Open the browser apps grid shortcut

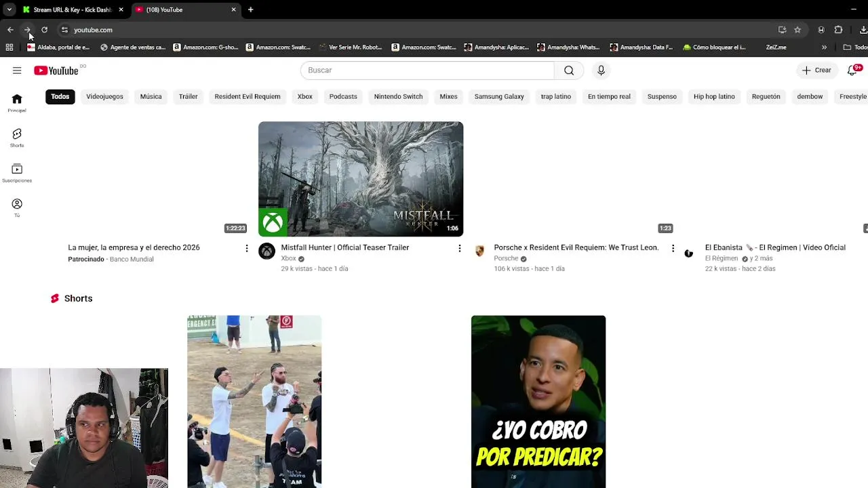click(x=9, y=47)
